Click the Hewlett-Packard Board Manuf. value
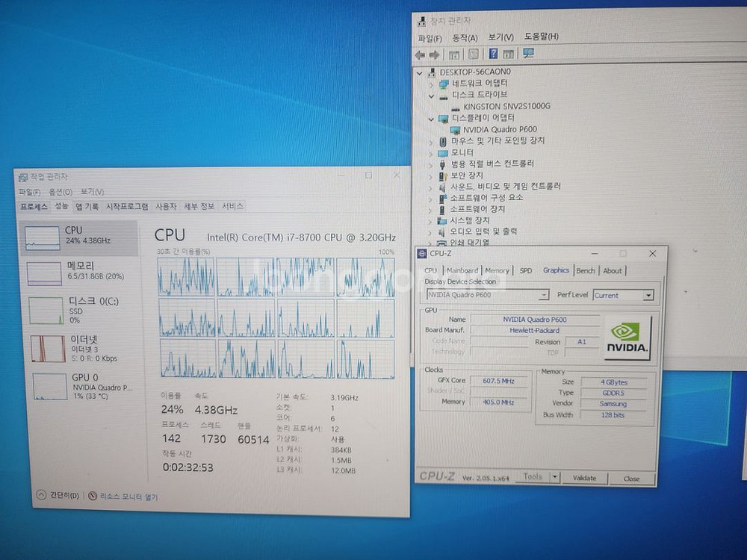 coord(535,330)
